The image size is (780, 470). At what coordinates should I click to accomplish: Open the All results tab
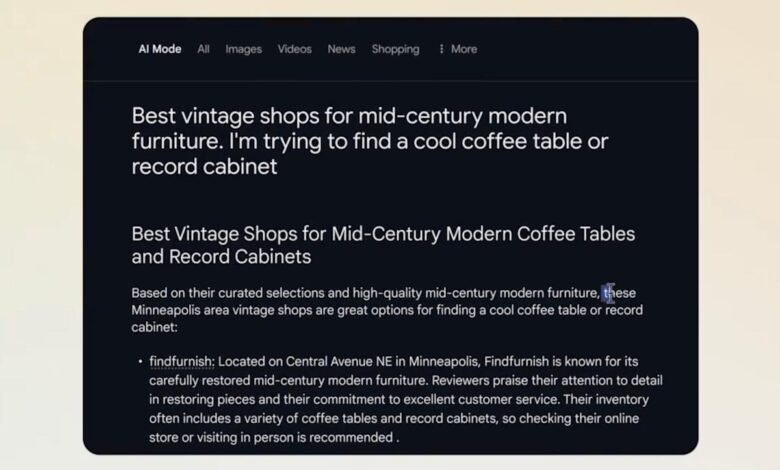(203, 49)
